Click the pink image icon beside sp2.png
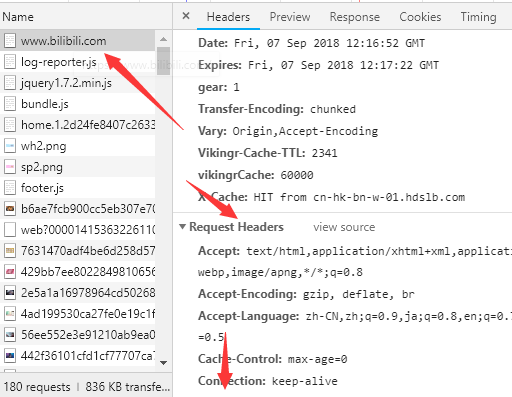The height and width of the screenshot is (397, 512). [x=10, y=167]
